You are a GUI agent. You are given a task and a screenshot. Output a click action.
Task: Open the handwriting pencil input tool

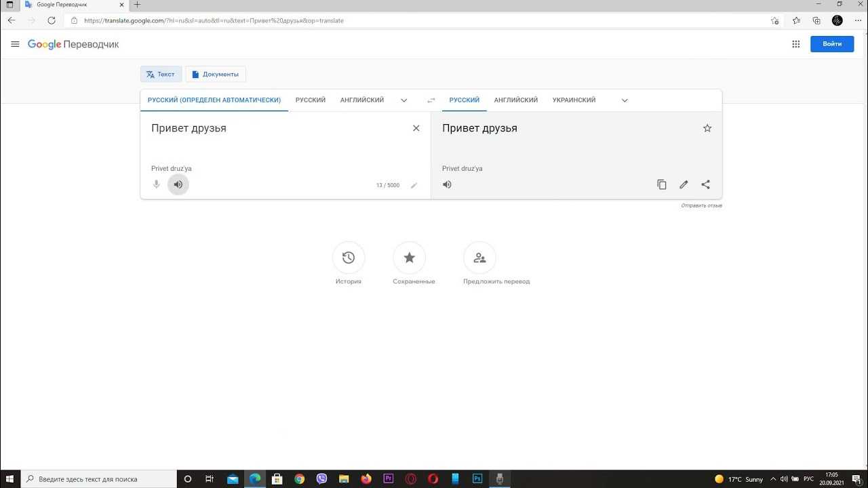pos(414,185)
